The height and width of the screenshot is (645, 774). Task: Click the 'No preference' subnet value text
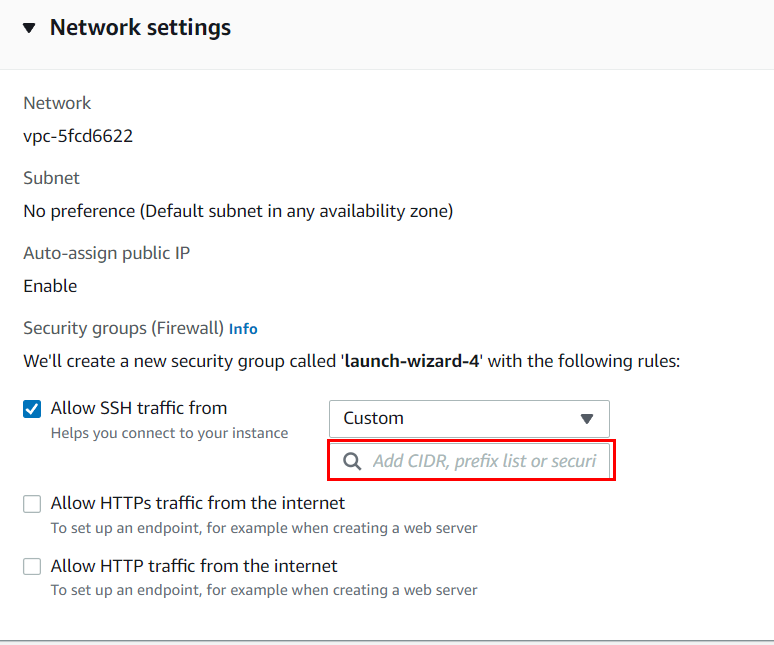(238, 211)
